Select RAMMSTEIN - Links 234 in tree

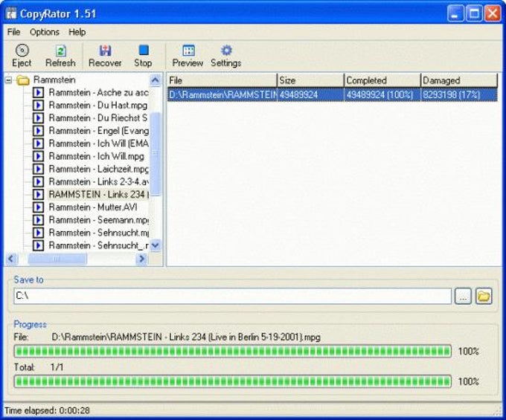pyautogui.click(x=98, y=195)
